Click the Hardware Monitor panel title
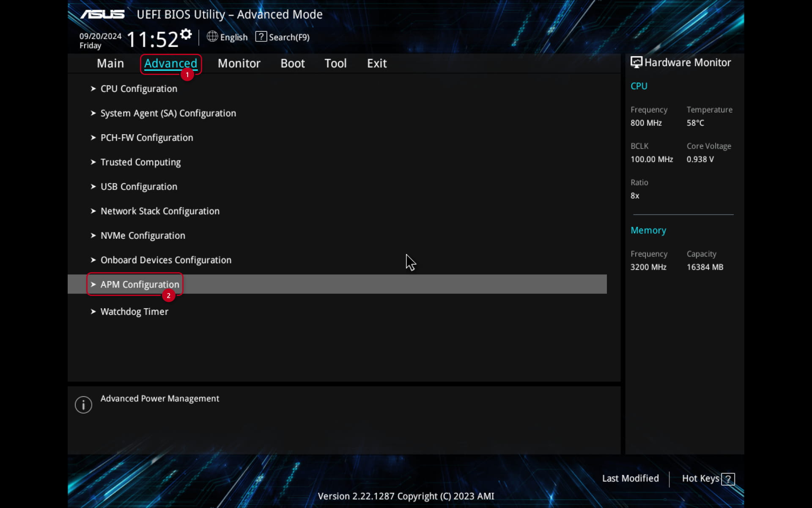 [688, 63]
